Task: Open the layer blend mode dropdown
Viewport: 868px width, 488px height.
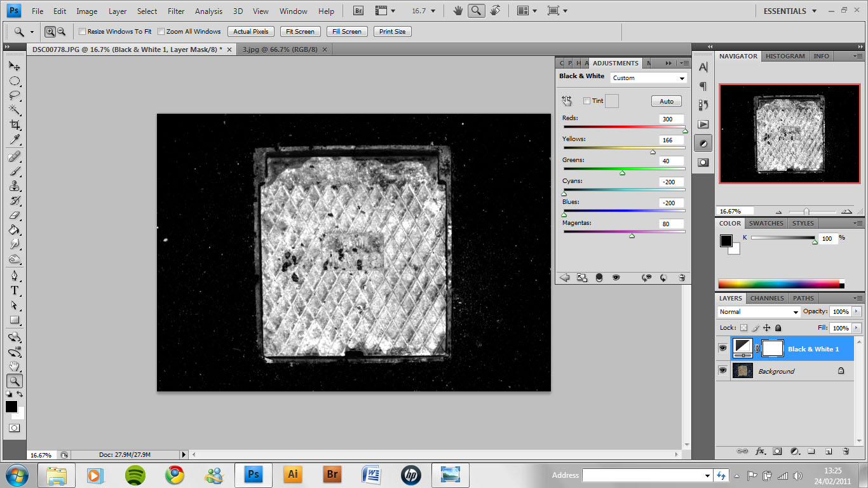Action: pos(759,312)
